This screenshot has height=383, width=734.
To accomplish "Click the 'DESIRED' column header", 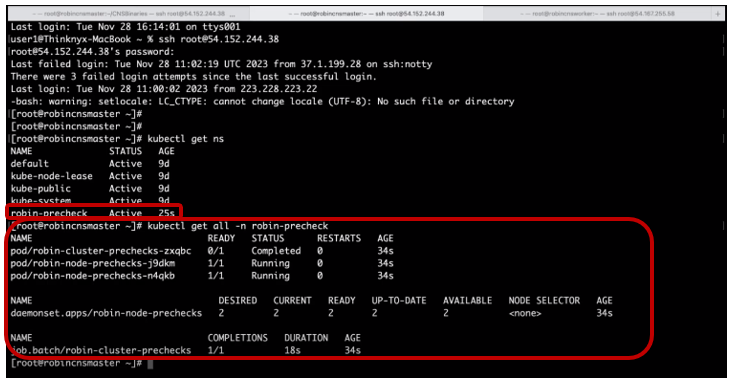I will 238,301.
